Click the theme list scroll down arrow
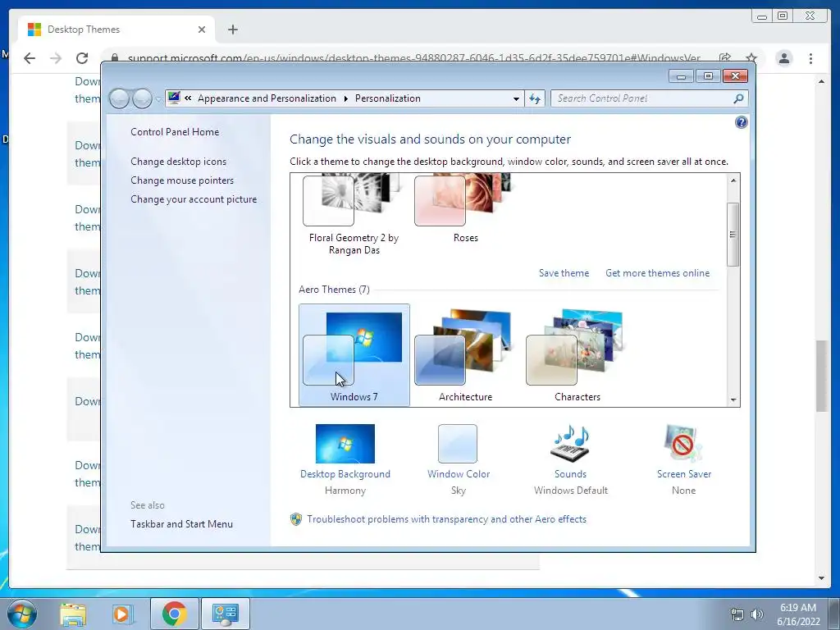Image resolution: width=840 pixels, height=630 pixels. tap(733, 399)
